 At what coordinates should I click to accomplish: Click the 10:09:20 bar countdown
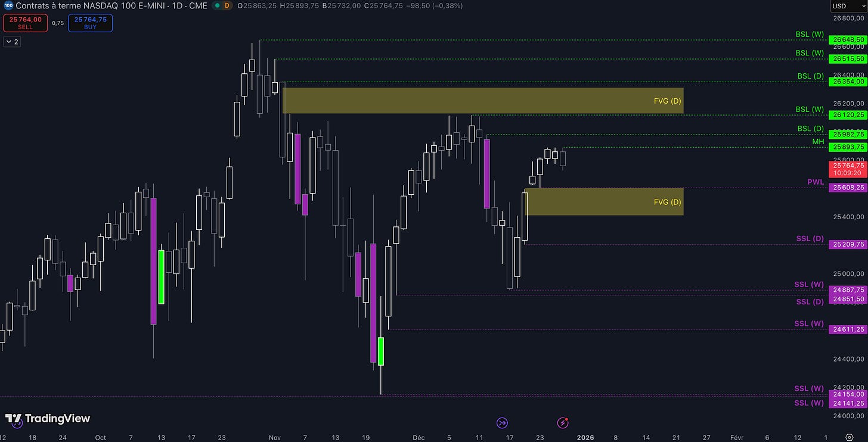click(848, 173)
